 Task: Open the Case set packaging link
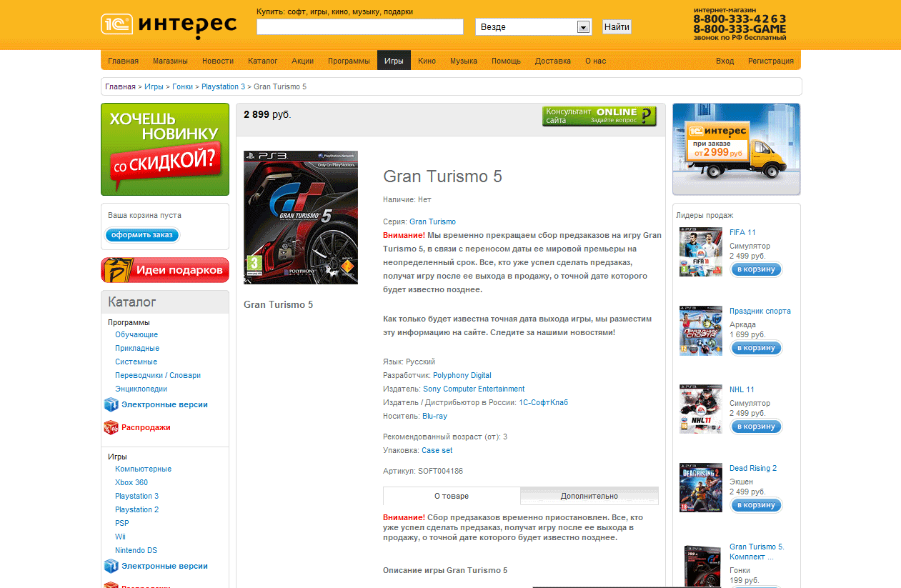437,450
